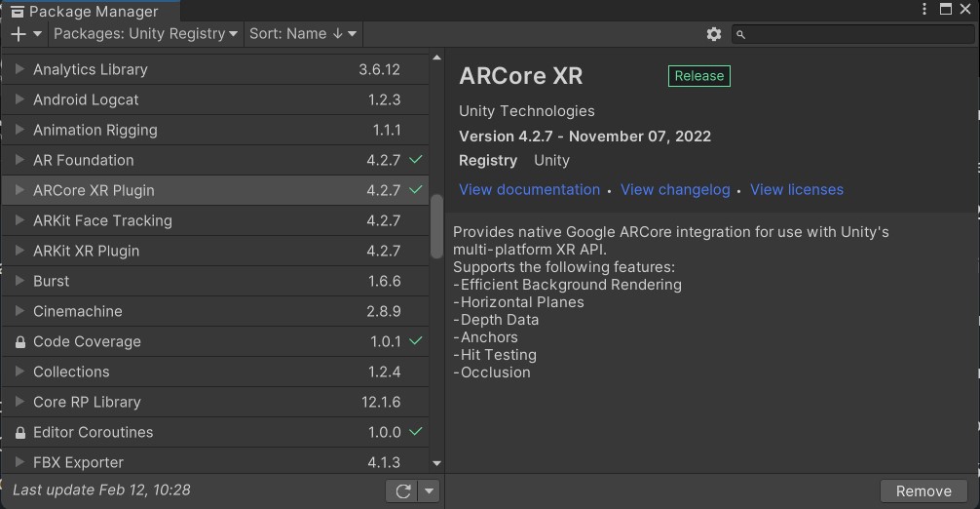Expand the Core RP Library entry
980x509 pixels.
tap(19, 402)
